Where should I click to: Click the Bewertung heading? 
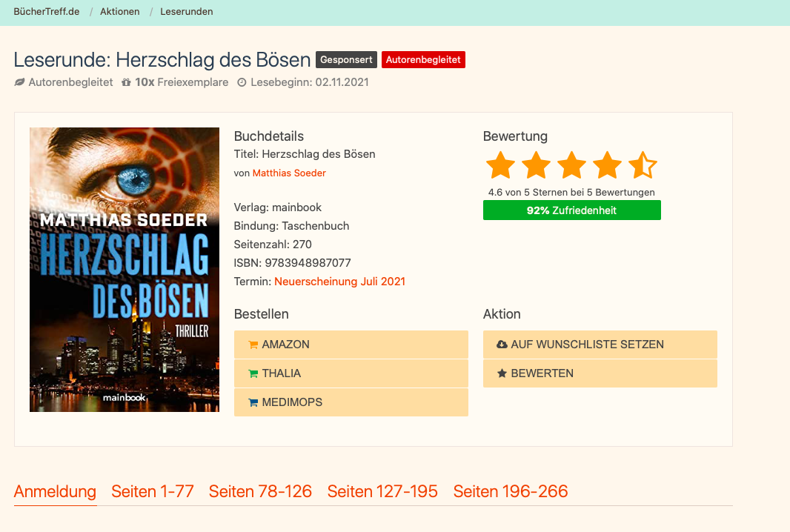515,136
